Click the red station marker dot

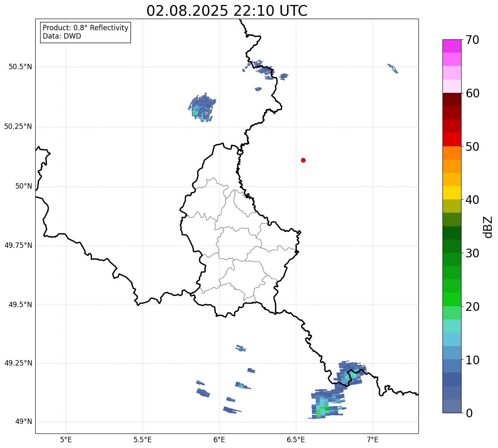click(x=303, y=160)
